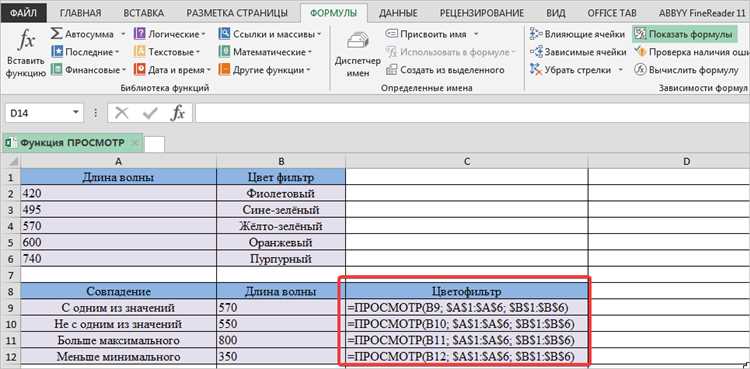Open the Последние functions icon
This screenshot has width=750, height=369.
pos(56,52)
